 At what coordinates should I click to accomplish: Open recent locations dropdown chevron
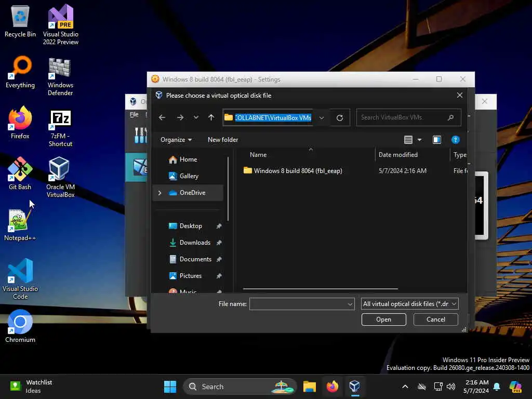click(196, 117)
